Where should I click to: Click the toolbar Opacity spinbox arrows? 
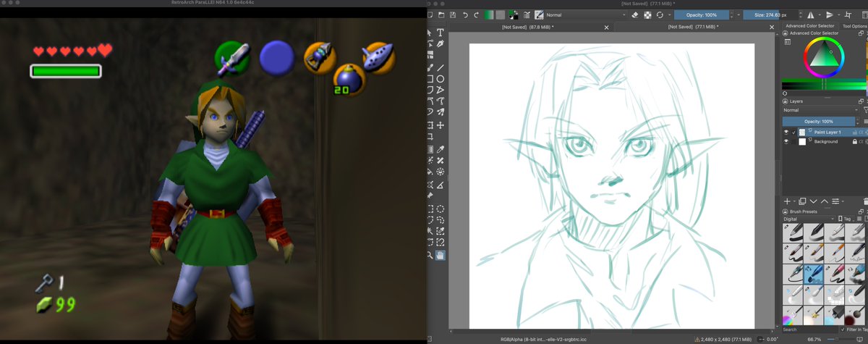(731, 14)
